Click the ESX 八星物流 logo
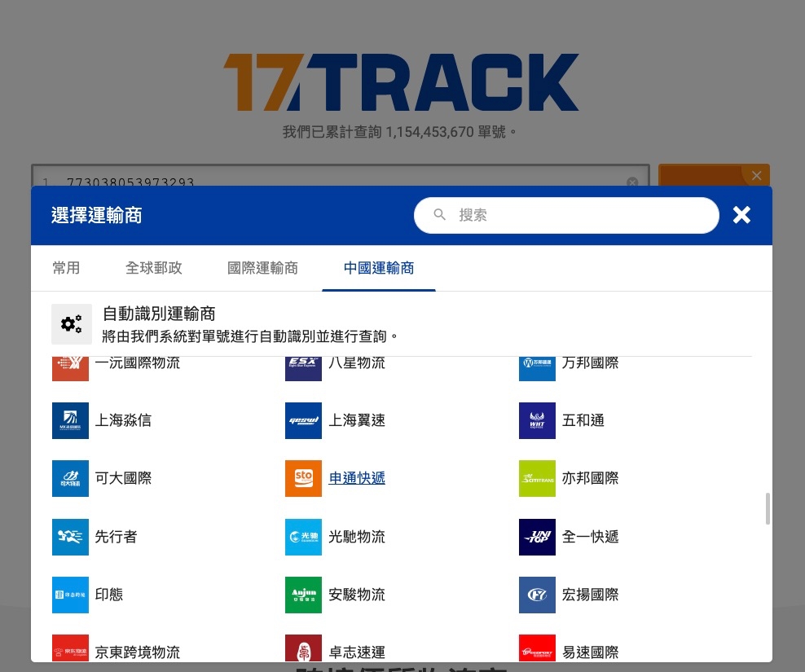This screenshot has width=805, height=672. point(303,369)
